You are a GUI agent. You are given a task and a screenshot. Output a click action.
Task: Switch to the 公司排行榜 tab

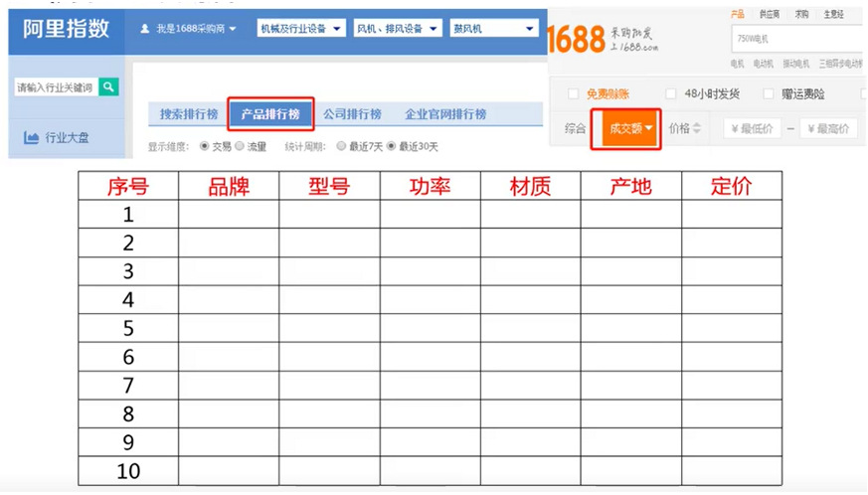352,114
